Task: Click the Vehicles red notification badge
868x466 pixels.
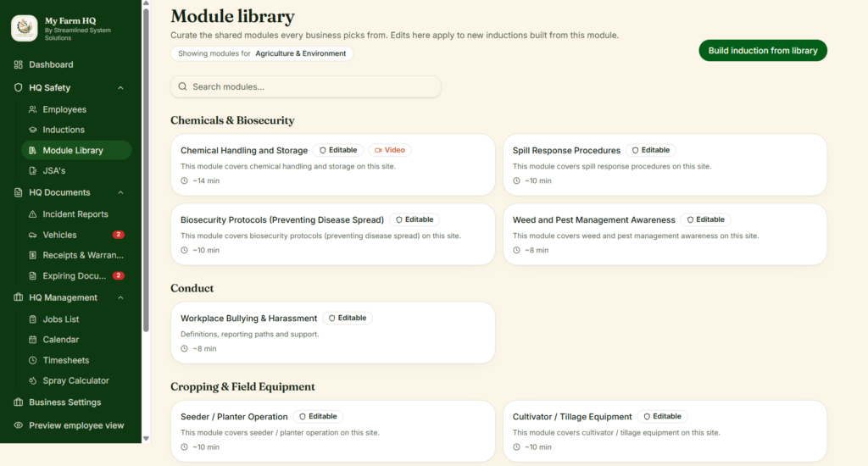Action: [118, 235]
